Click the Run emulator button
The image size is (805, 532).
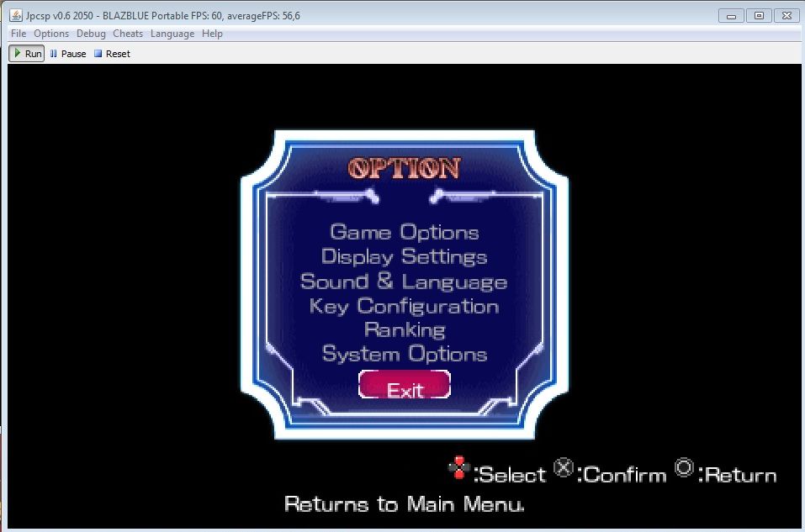27,53
